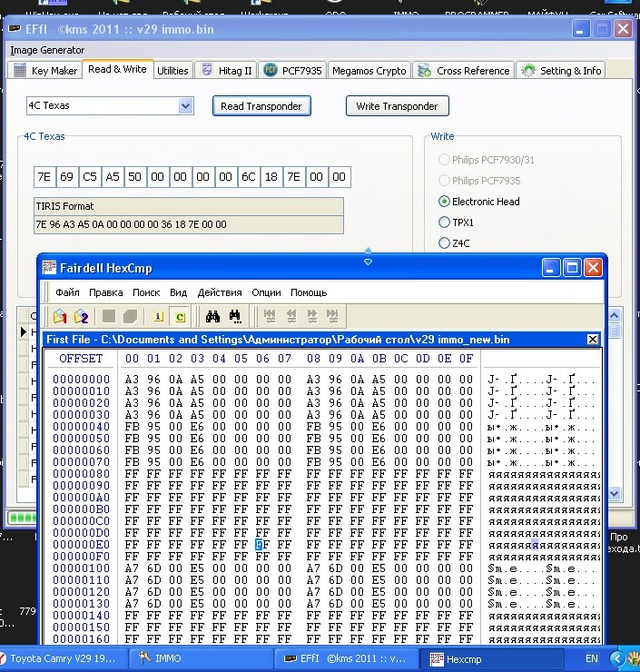Image resolution: width=640 pixels, height=672 pixels.
Task: Click the yellow info 'i' toolbar icon
Action: tap(158, 316)
